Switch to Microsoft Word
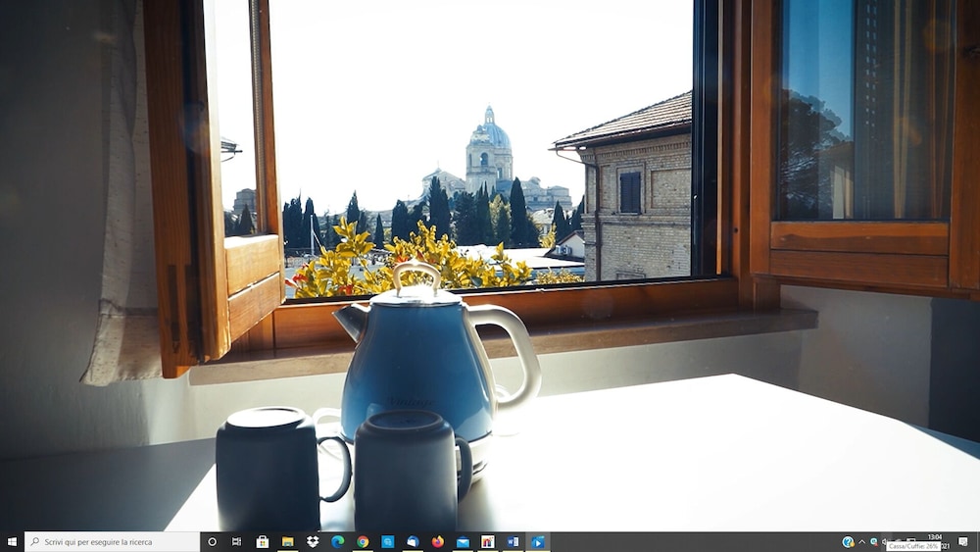Image resolution: width=980 pixels, height=552 pixels. [x=513, y=541]
